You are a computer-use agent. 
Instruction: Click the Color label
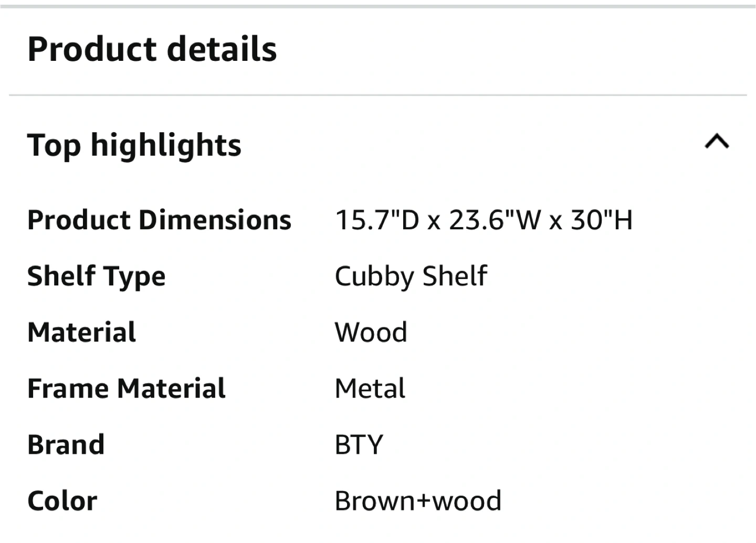pos(62,501)
